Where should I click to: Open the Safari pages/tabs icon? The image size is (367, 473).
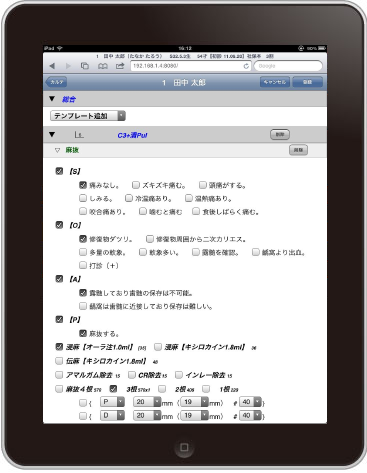85,66
